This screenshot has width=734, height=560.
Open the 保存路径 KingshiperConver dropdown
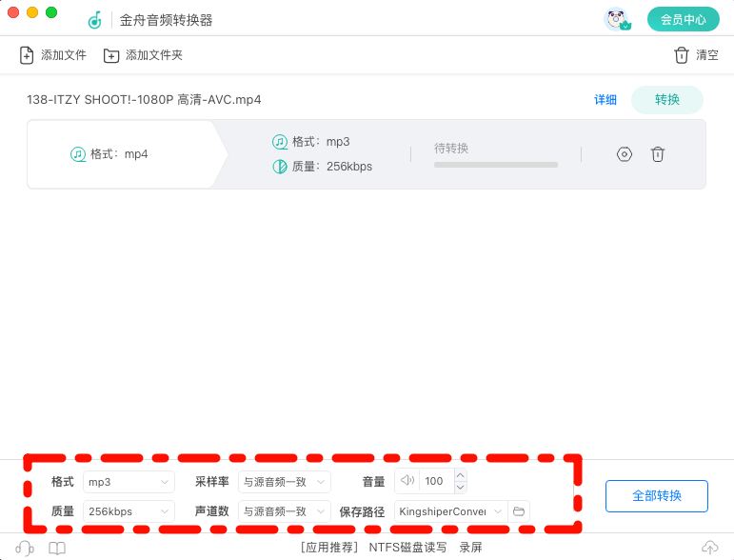[x=451, y=511]
